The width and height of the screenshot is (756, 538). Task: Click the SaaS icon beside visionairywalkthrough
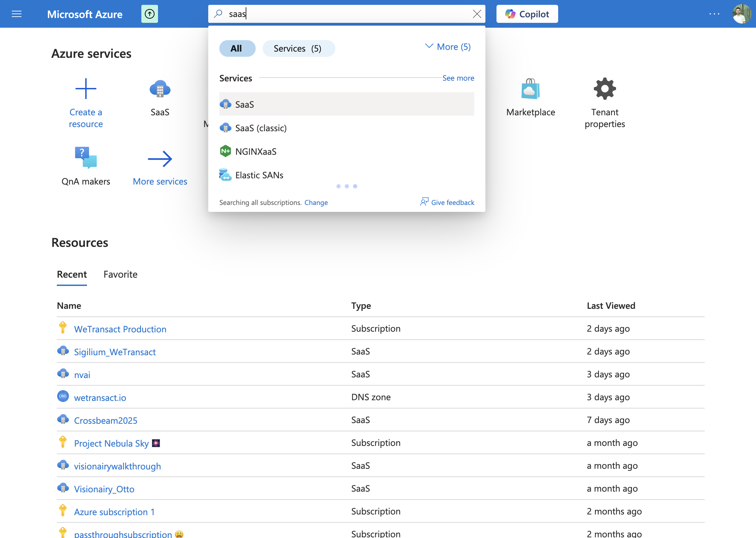(63, 465)
